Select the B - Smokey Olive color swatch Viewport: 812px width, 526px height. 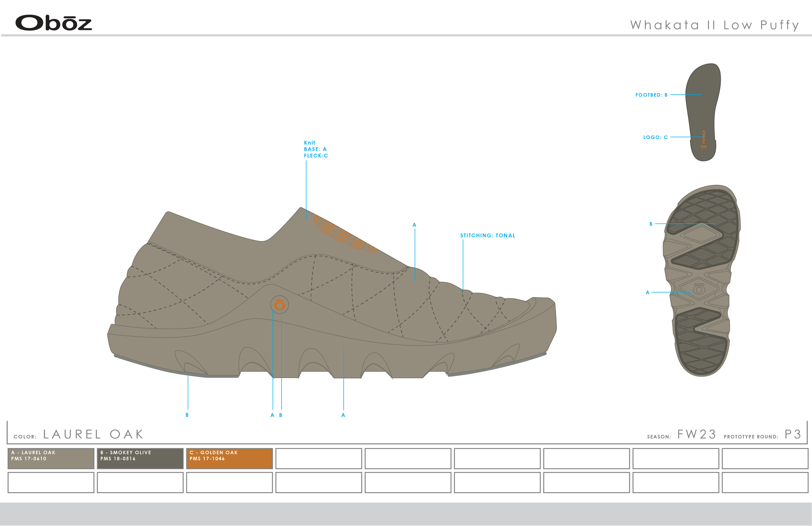[x=140, y=458]
